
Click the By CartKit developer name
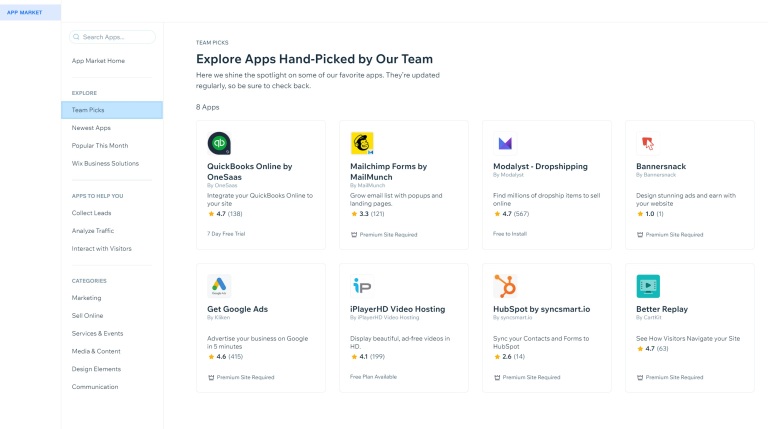648,317
